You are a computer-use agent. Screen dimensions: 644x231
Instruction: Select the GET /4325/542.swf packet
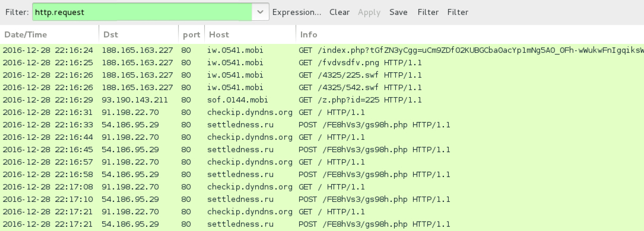click(322, 88)
